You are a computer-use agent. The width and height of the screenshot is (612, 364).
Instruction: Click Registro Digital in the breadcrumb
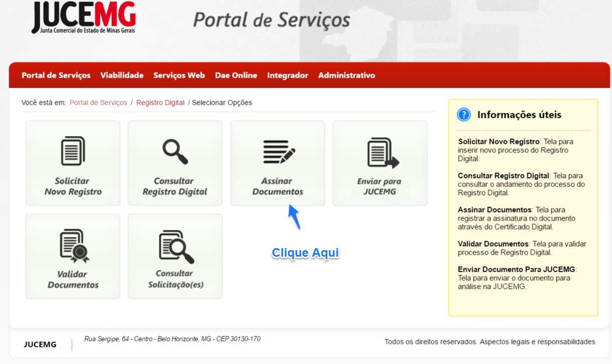161,102
